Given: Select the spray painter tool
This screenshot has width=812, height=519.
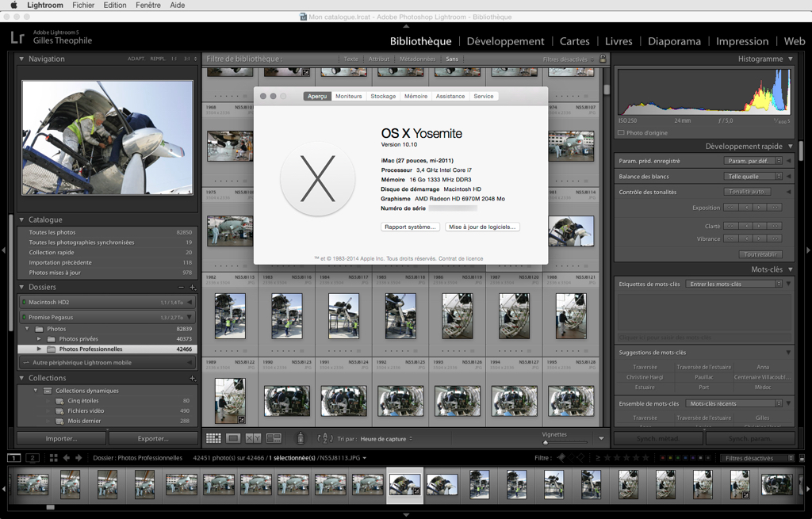Looking at the screenshot, I should [301, 438].
